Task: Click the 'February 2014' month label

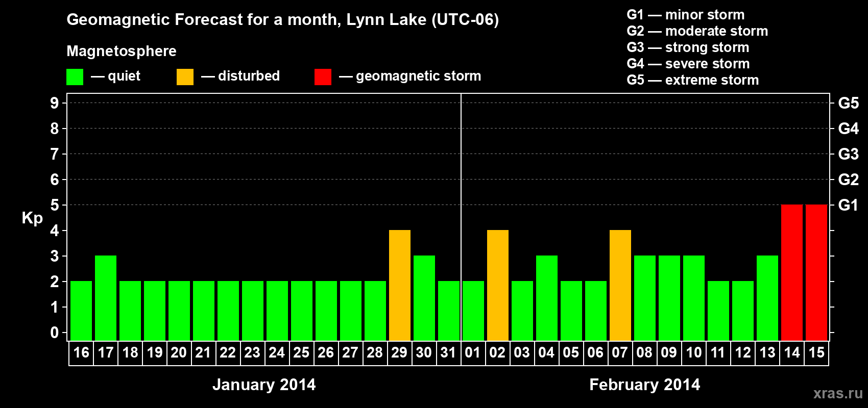Action: pos(644,385)
